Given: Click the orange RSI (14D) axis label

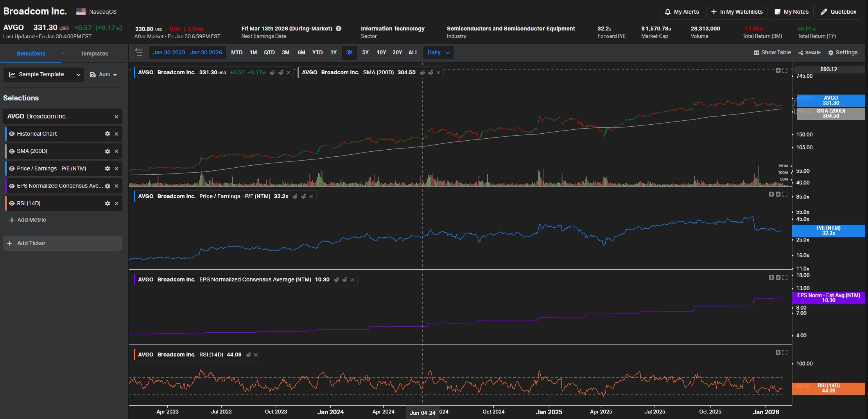Looking at the screenshot, I should pos(829,388).
